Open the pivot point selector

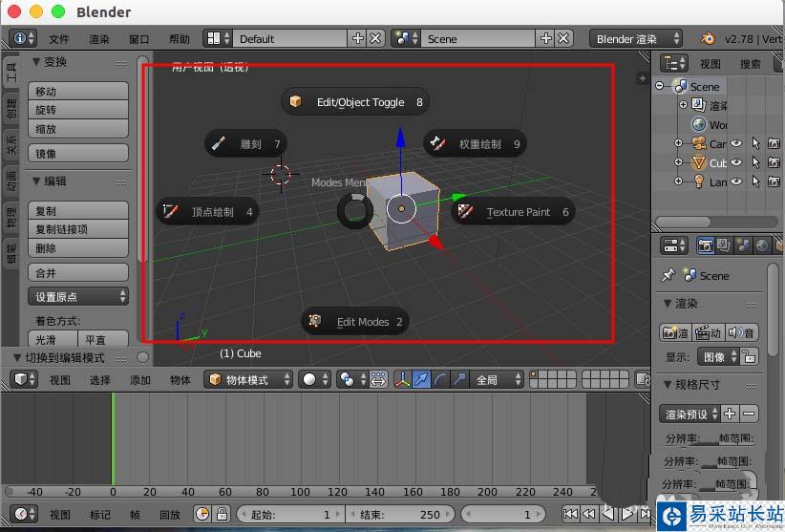[352, 379]
